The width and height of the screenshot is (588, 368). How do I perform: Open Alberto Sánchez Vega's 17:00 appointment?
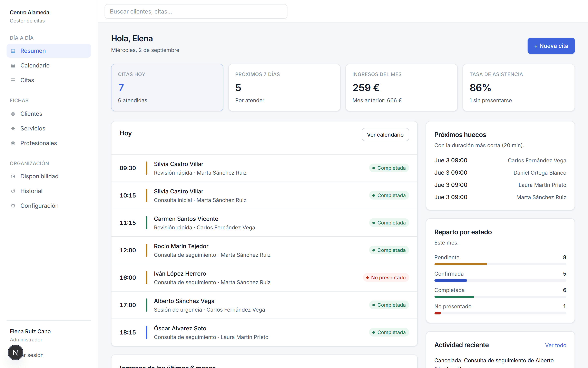264,305
